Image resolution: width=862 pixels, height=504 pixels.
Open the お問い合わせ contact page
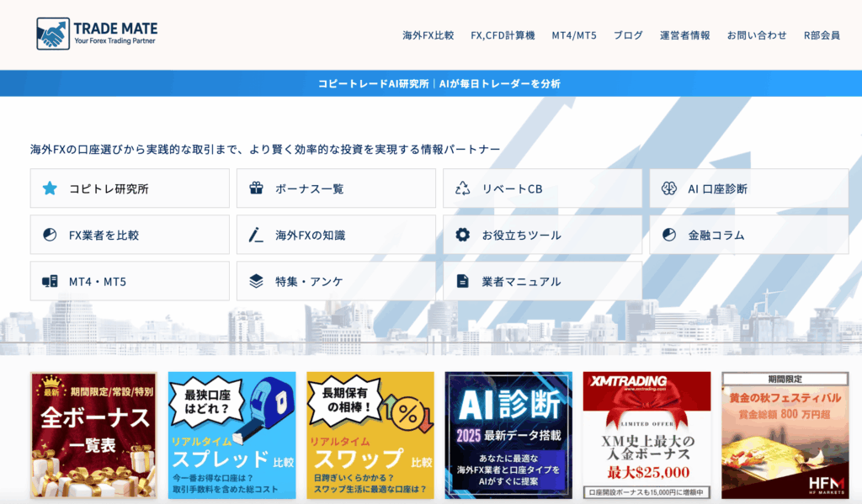click(757, 35)
